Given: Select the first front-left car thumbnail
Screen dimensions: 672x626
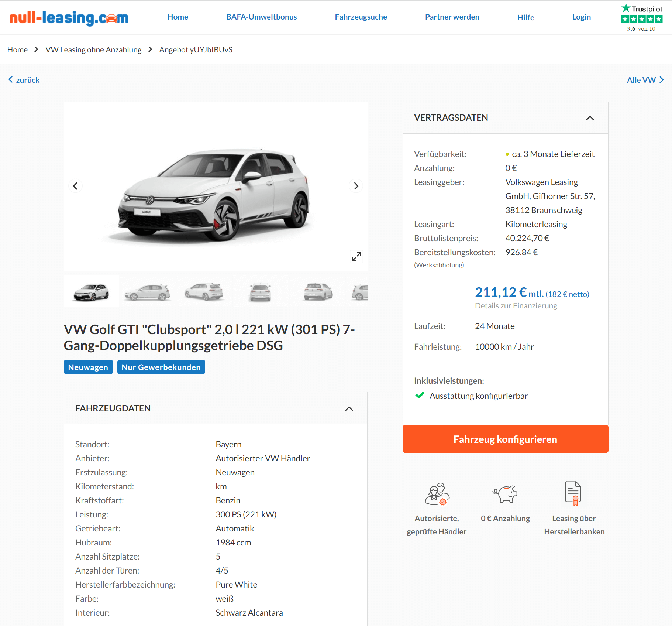Looking at the screenshot, I should (92, 291).
